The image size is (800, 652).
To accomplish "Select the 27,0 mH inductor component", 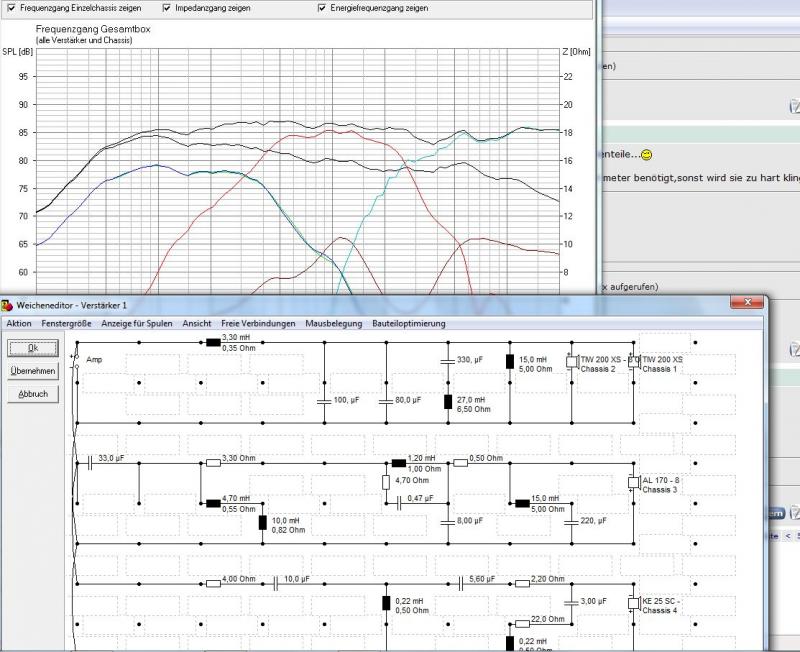I will pyautogui.click(x=448, y=402).
